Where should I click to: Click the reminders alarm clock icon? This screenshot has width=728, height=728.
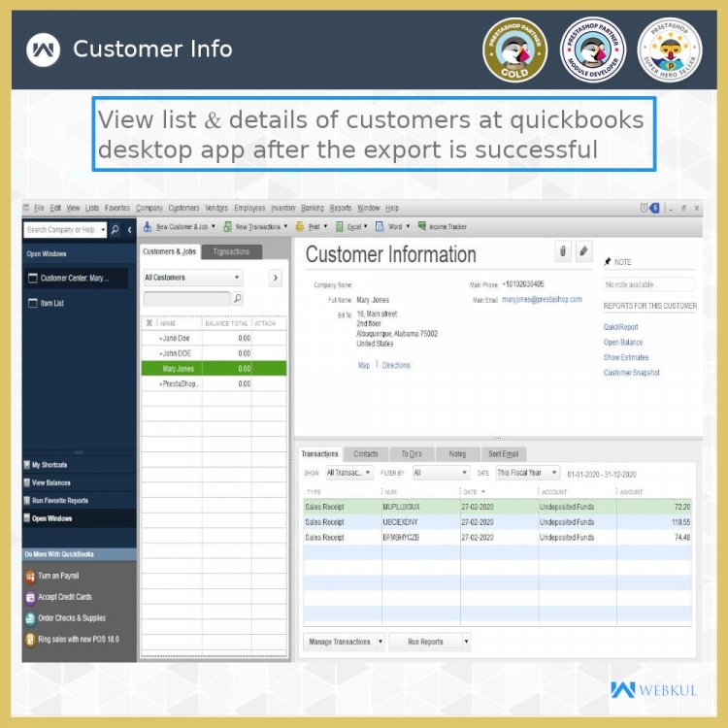click(644, 208)
